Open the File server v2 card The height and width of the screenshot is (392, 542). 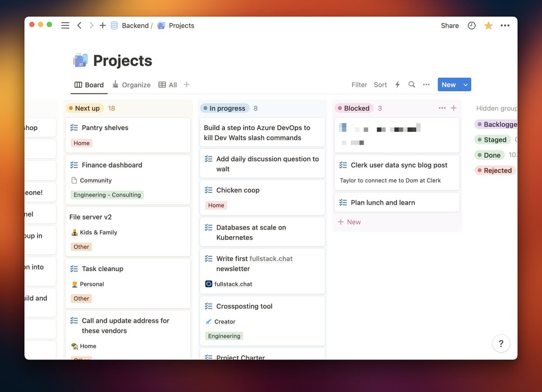128,232
